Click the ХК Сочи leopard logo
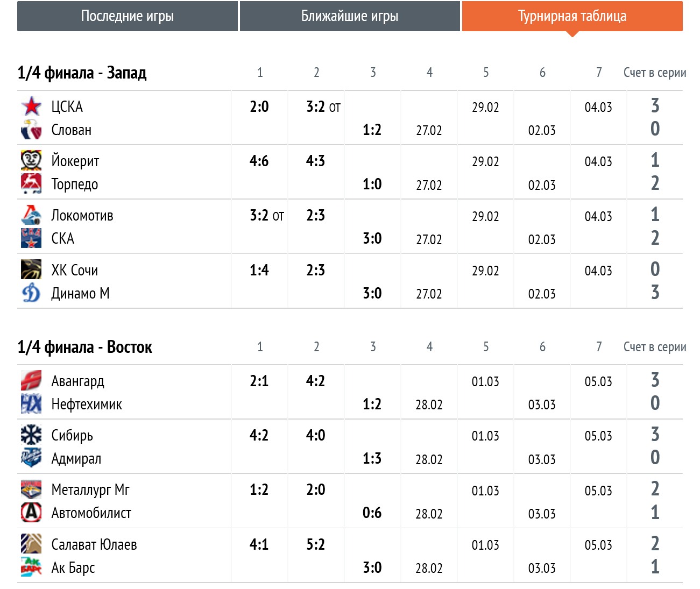The image size is (700, 589). click(x=31, y=270)
